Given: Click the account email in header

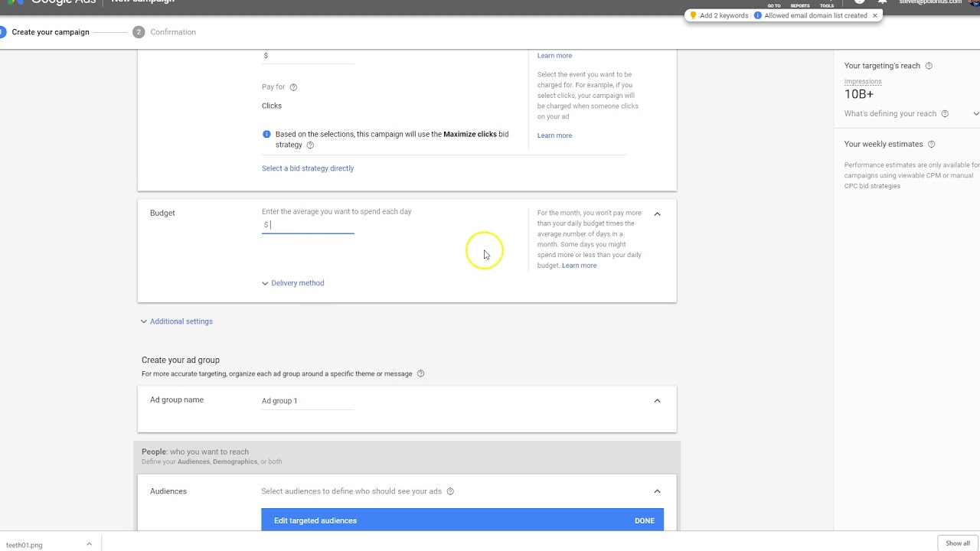Looking at the screenshot, I should [930, 2].
